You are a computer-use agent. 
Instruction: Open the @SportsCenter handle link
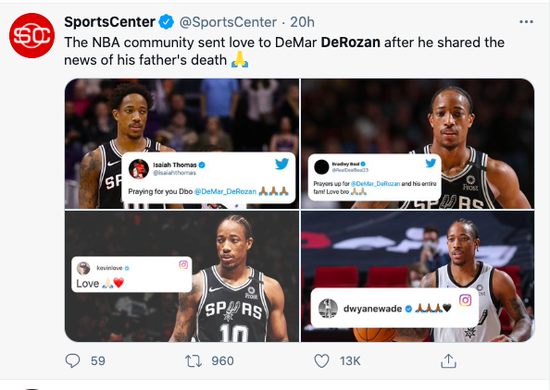pyautogui.click(x=228, y=22)
